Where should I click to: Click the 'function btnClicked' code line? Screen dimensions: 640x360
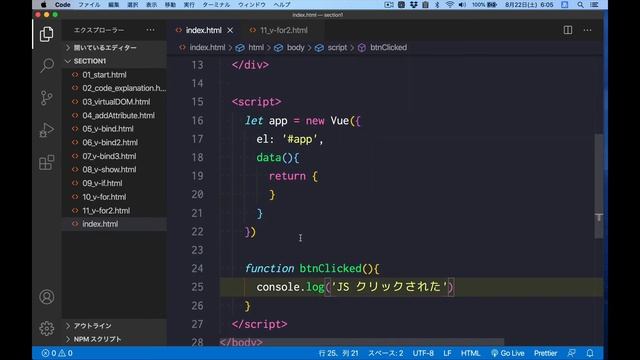tap(312, 268)
